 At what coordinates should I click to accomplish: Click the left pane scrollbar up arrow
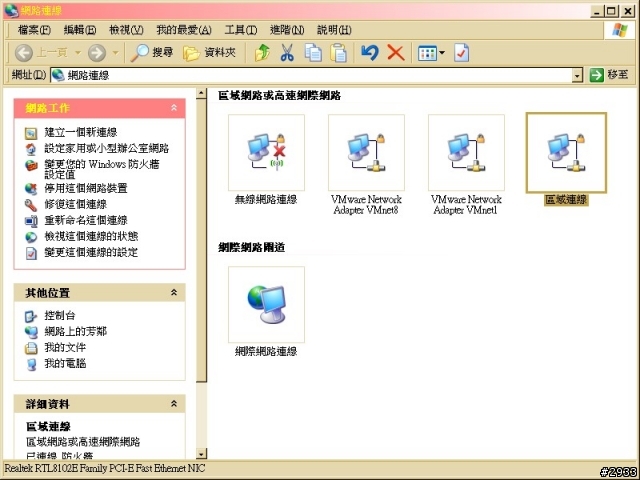201,93
